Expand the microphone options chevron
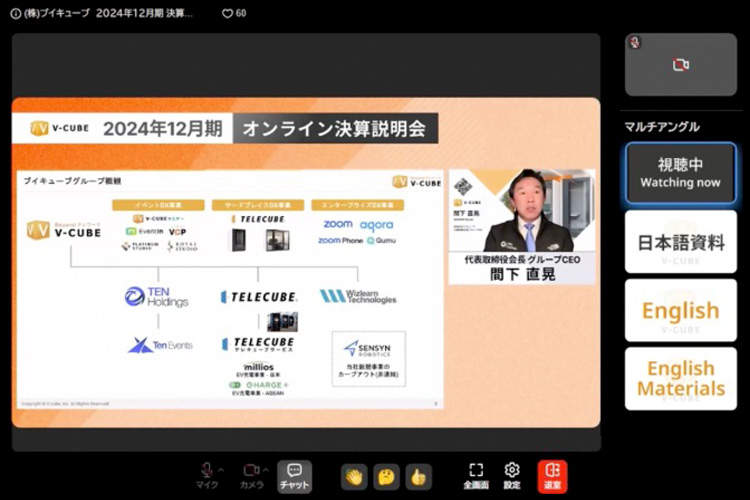Image resolution: width=750 pixels, height=500 pixels. (221, 470)
